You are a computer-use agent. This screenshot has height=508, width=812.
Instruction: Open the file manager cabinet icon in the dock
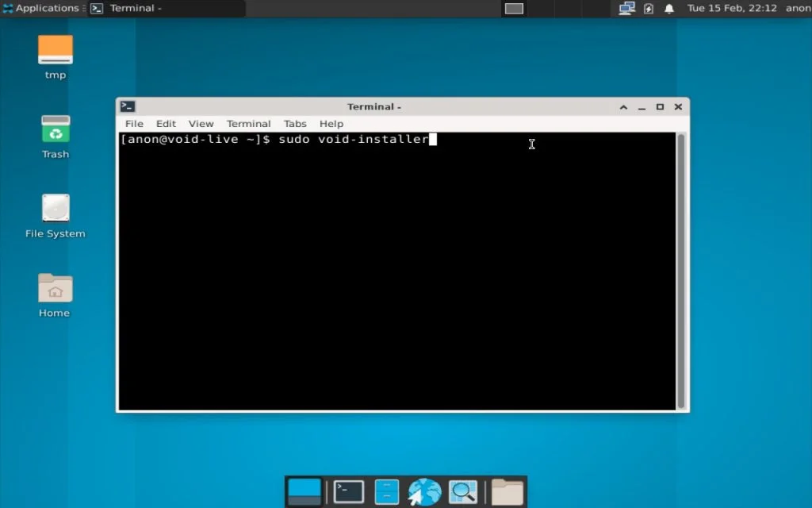386,491
